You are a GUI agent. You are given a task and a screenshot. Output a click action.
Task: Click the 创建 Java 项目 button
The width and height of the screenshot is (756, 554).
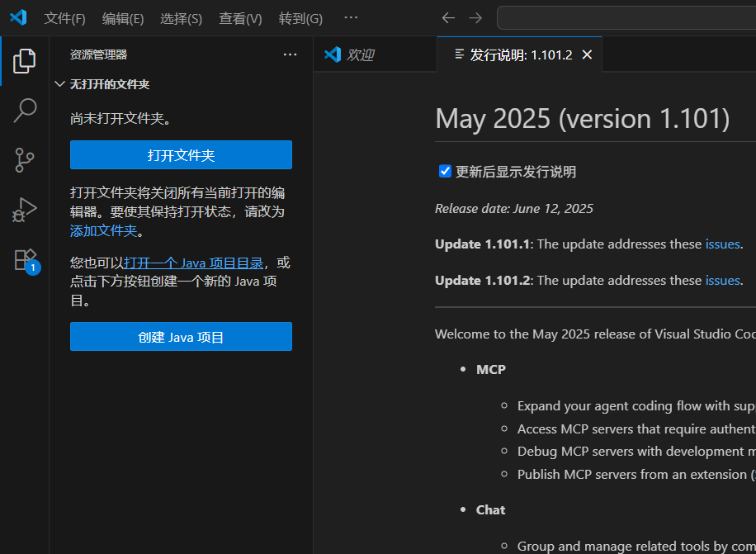(x=181, y=337)
